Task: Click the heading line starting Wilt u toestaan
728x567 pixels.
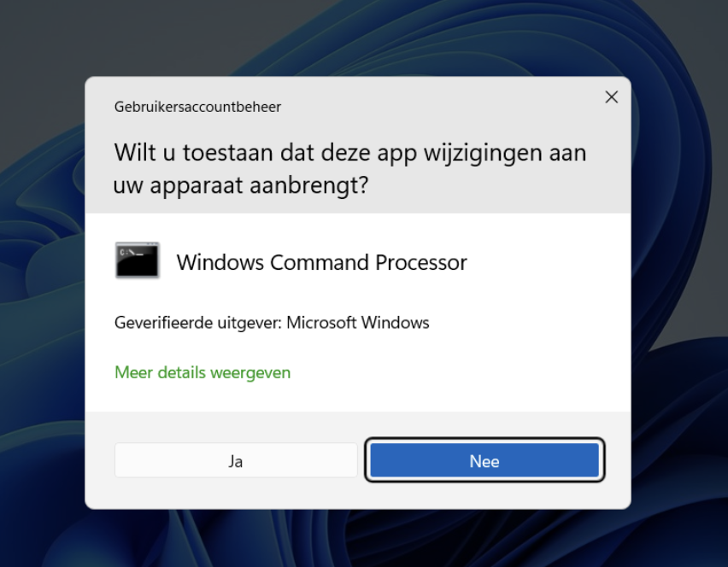Action: coord(350,153)
